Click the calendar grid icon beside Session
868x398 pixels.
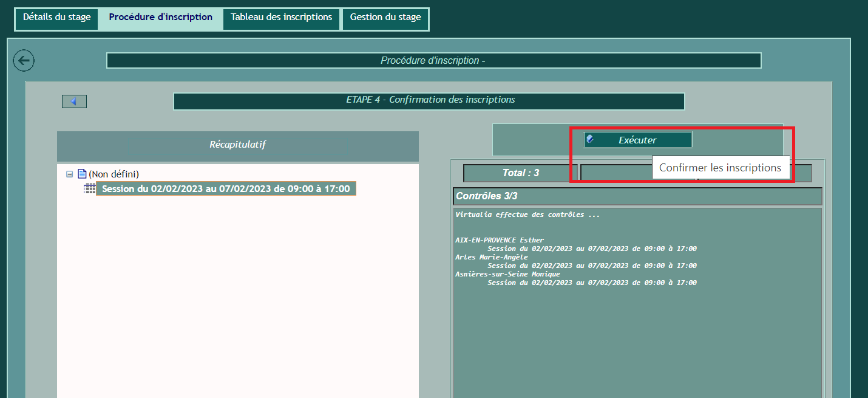pos(89,189)
